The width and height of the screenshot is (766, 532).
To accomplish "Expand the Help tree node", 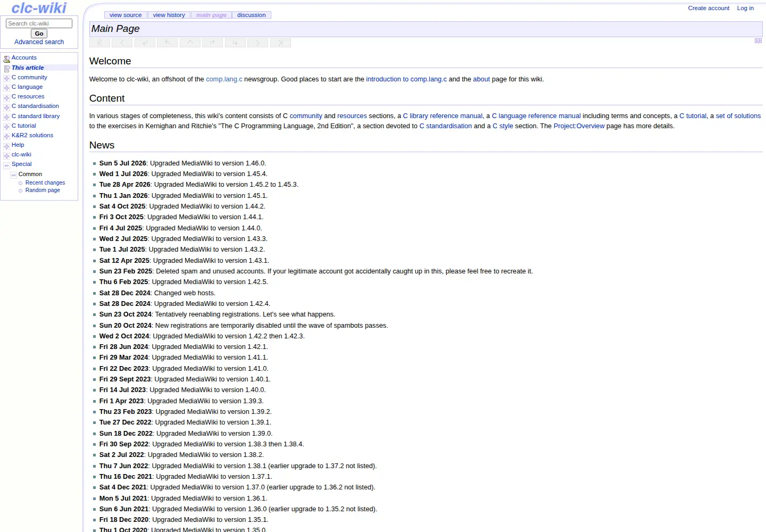I will (6, 146).
